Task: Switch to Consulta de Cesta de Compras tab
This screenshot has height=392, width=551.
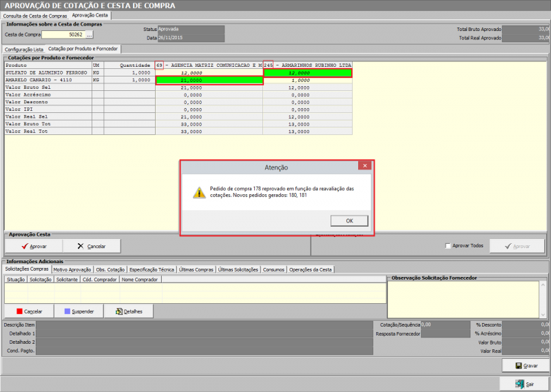Action: 34,15
